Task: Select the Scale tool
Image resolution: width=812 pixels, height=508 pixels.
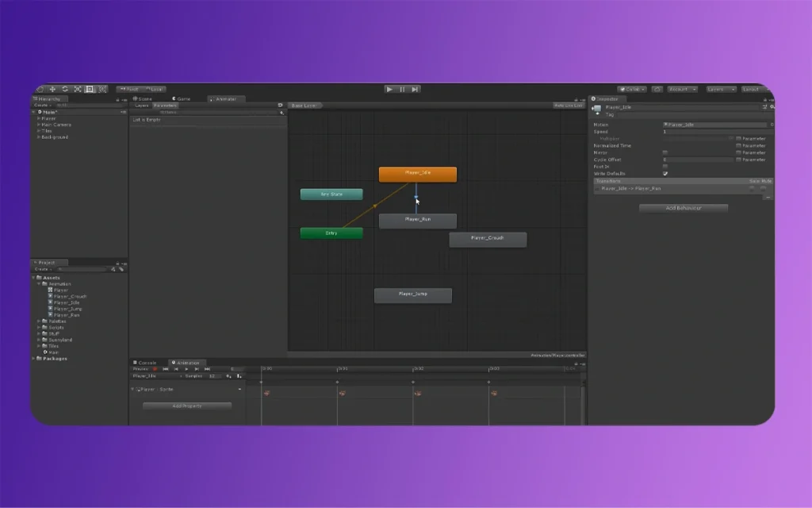Action: click(77, 88)
